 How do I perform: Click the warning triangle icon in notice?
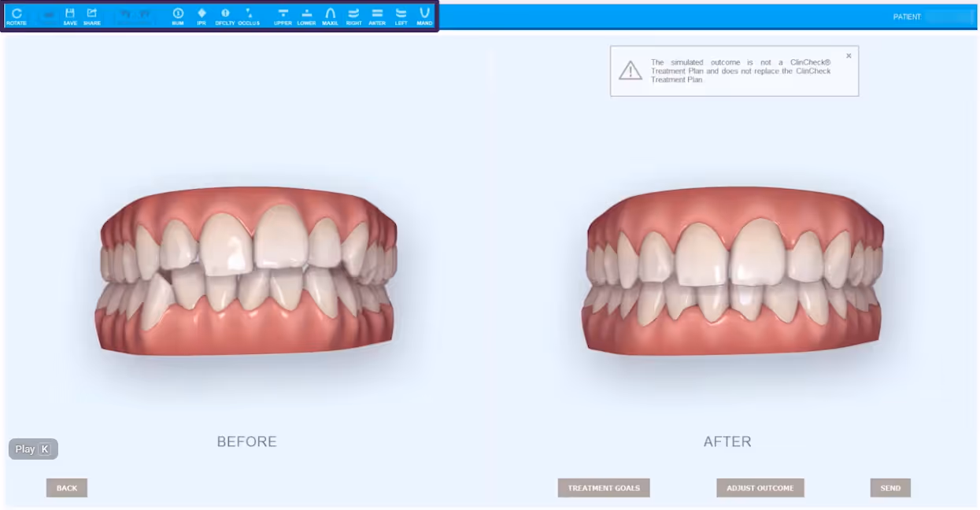point(631,71)
